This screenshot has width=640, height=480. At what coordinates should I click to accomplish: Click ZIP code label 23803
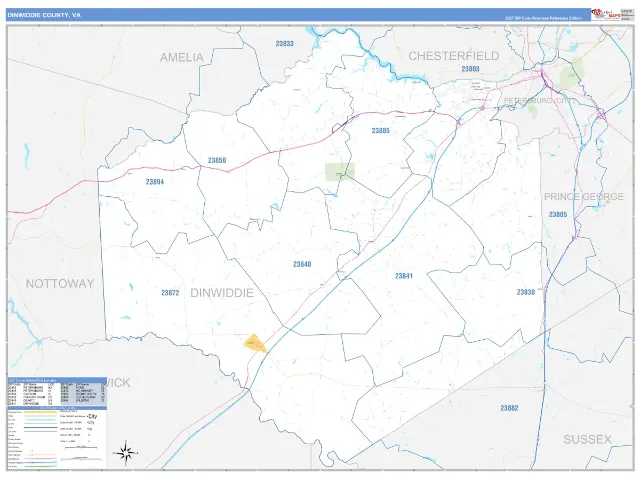point(470,69)
